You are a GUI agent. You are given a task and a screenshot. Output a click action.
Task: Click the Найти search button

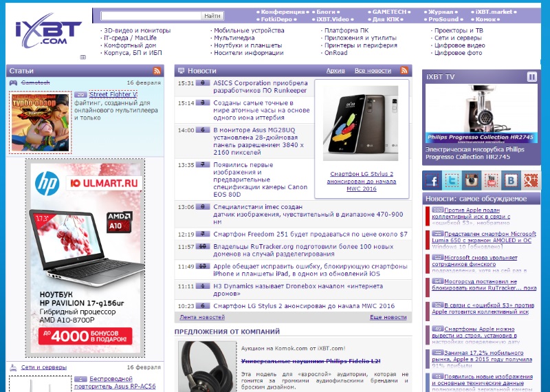tap(212, 16)
